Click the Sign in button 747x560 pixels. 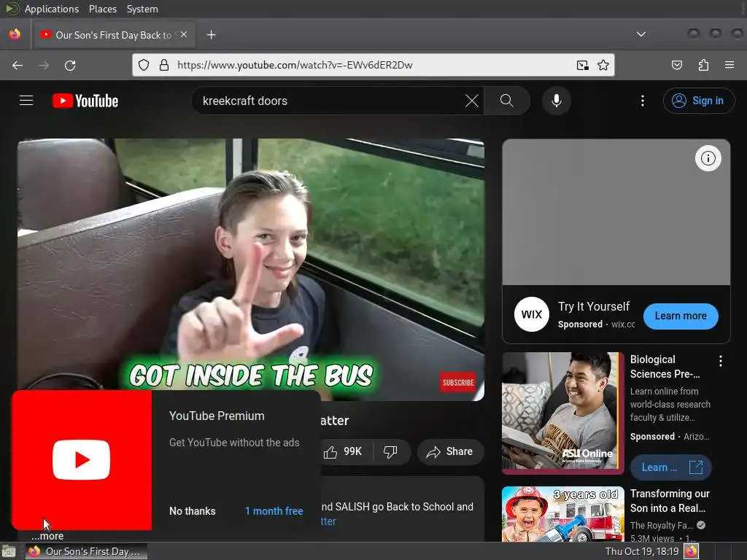[698, 101]
